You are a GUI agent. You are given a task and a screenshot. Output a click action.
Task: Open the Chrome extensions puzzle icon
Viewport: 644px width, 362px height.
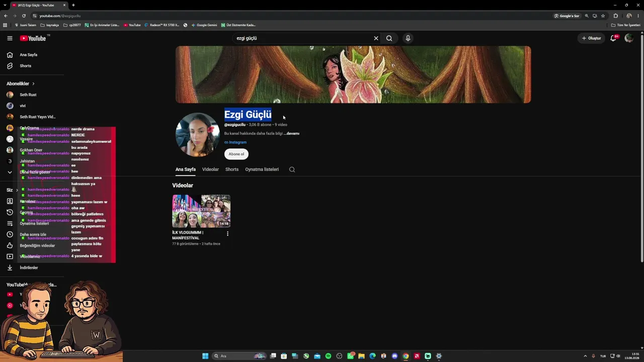coord(615,16)
